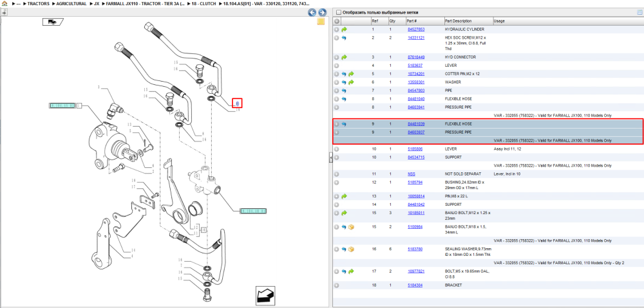Open part number 84481039 link
The width and height of the screenshot is (644, 308).
416,124
